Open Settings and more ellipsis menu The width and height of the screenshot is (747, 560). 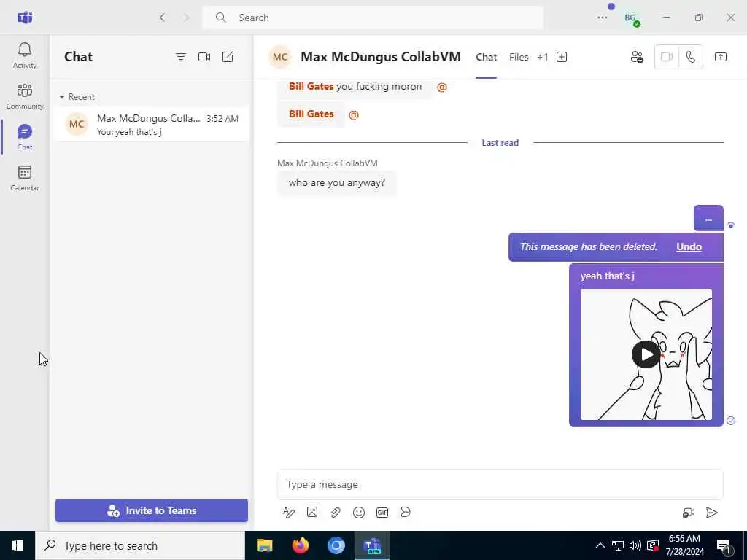(x=602, y=17)
